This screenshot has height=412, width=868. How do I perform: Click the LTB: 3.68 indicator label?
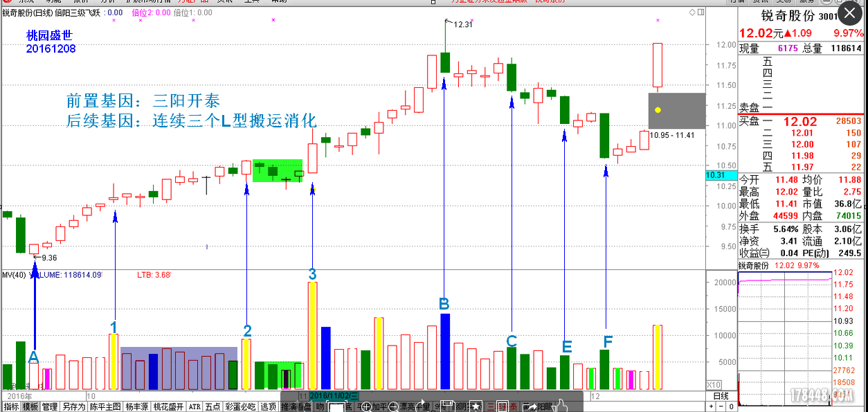point(154,275)
